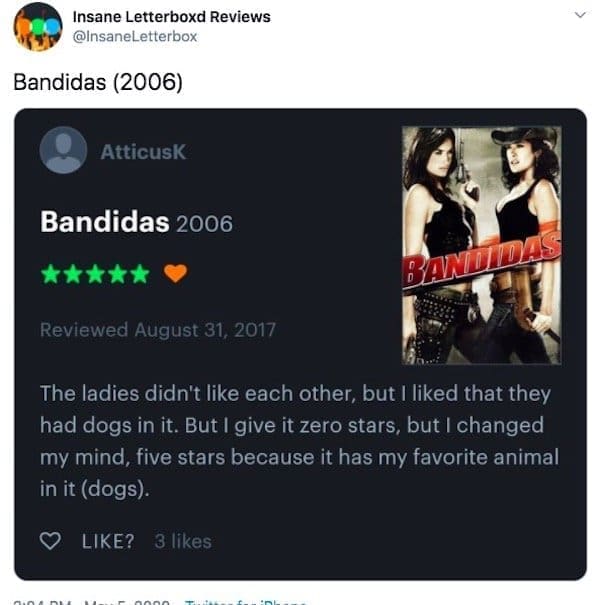Click the green five-star rating
The width and height of the screenshot is (600, 605).
95,274
